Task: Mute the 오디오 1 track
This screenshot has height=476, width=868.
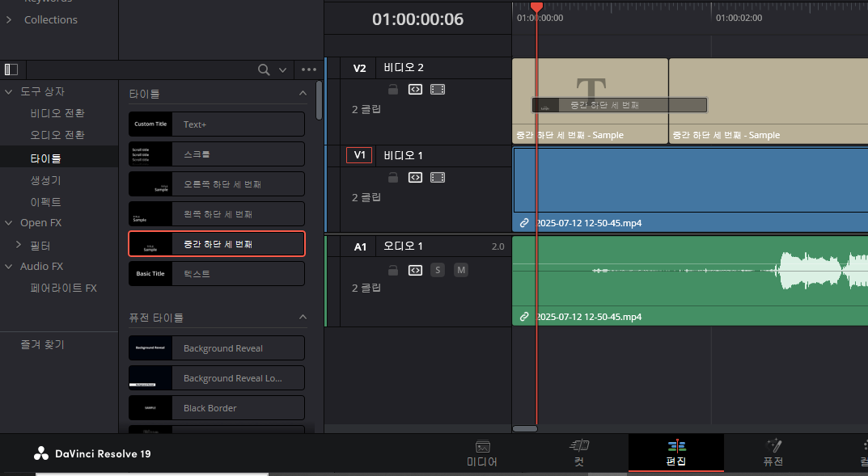Action: (x=460, y=270)
